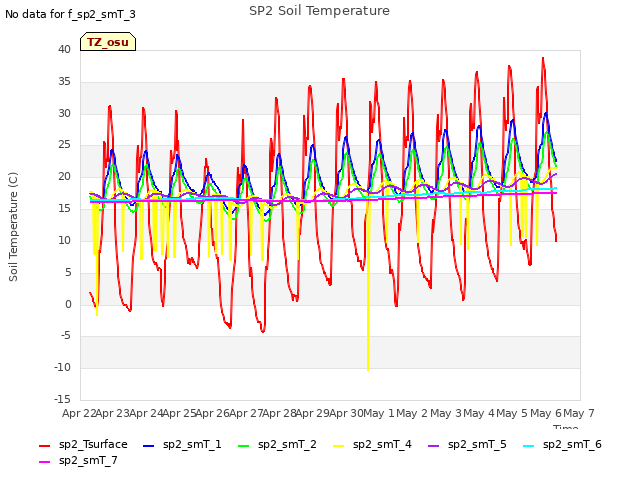This screenshot has width=640, height=480.
Task: Toggle the sp2_smT_5 legend entry
Action: pyautogui.click(x=467, y=444)
